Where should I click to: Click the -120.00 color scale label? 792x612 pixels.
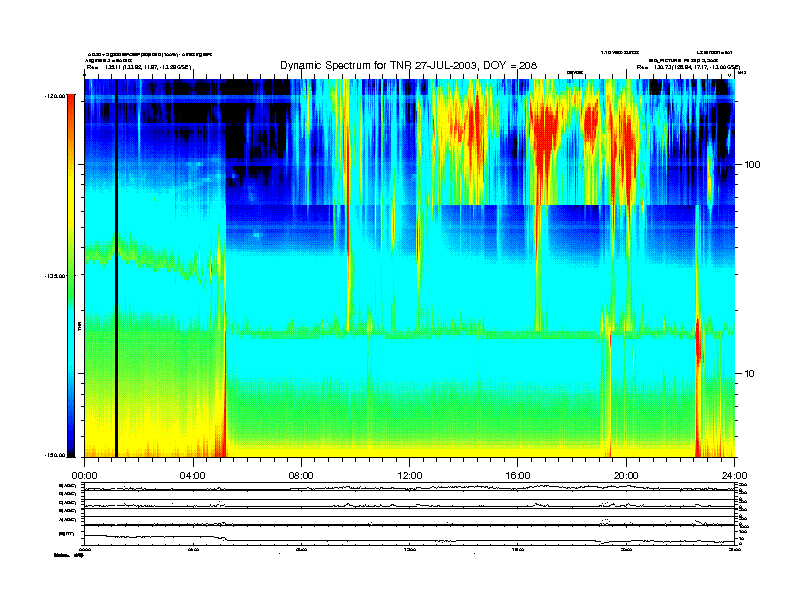(x=55, y=95)
